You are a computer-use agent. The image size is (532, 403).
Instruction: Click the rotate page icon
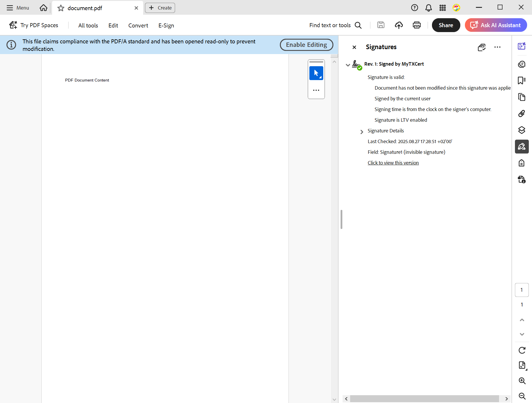(522, 350)
